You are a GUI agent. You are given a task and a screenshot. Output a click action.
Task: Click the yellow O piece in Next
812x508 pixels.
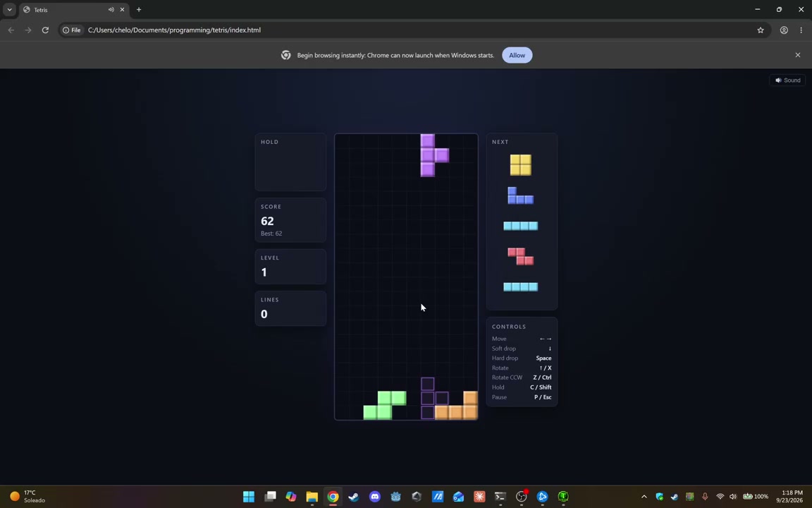coord(520,165)
